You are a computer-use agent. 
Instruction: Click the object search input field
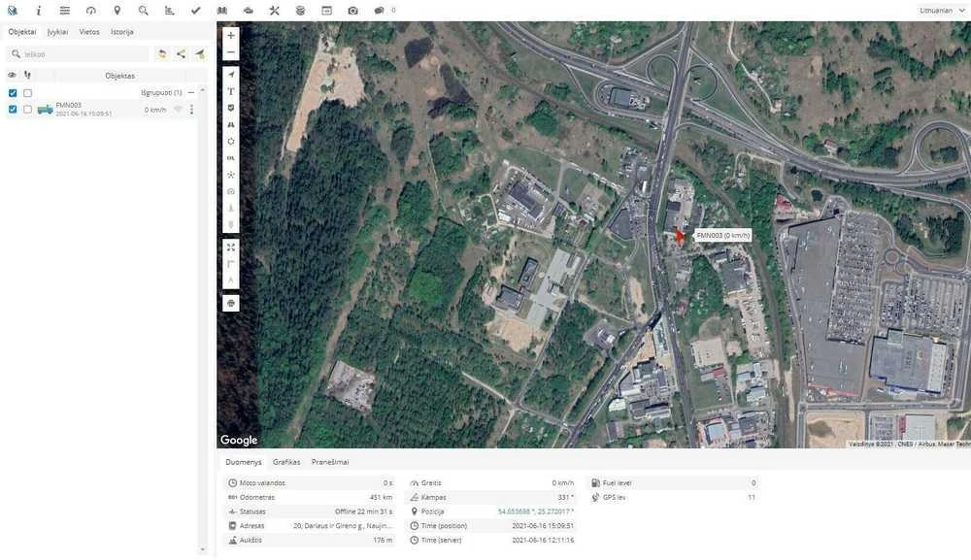pos(79,54)
